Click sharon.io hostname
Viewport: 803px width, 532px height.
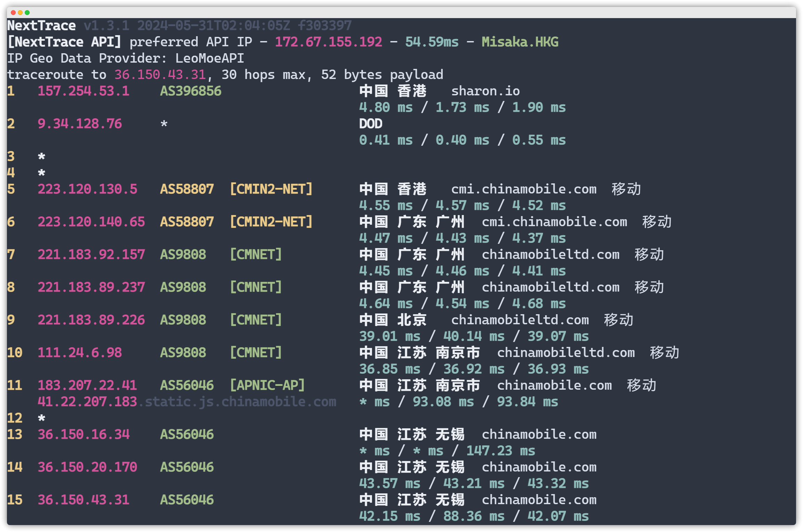[486, 91]
